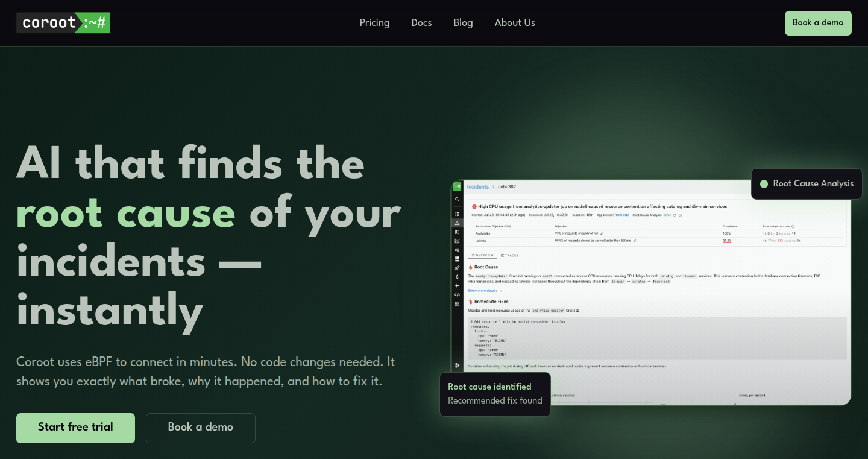The height and width of the screenshot is (459, 868).
Task: Click the Latency SLO row label
Action: (481, 241)
